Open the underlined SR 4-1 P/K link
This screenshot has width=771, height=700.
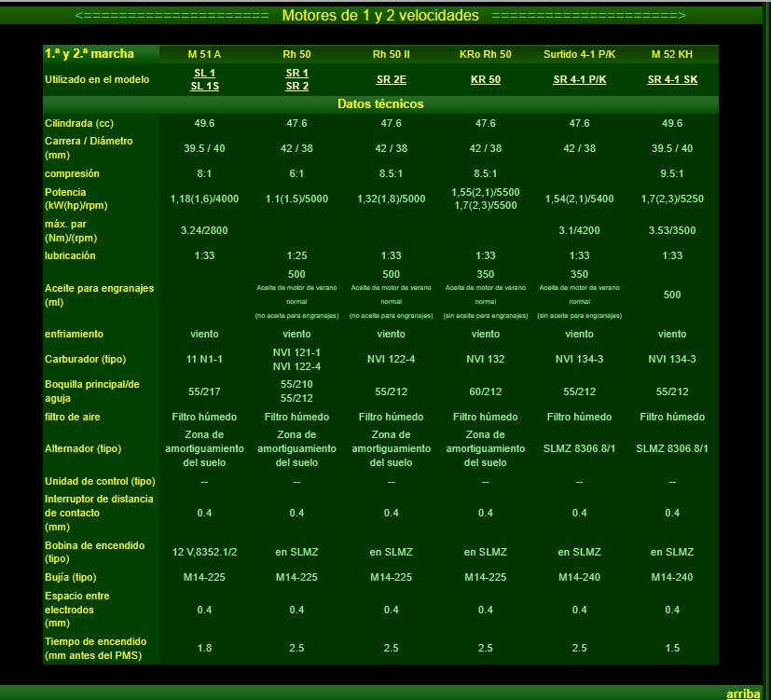(x=579, y=79)
